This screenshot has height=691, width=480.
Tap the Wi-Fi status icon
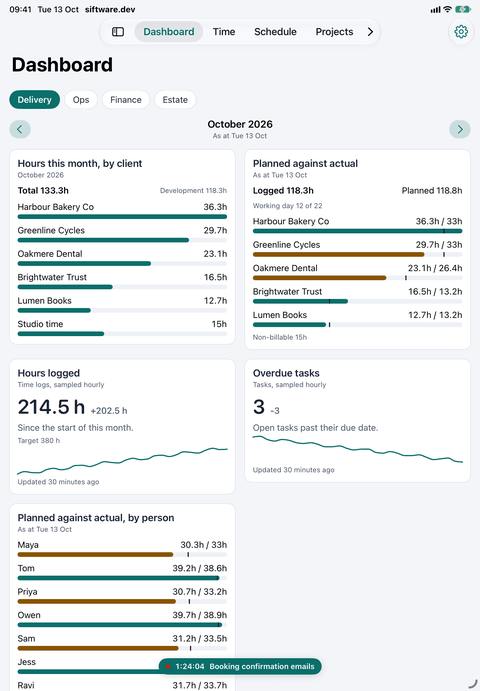[447, 9]
